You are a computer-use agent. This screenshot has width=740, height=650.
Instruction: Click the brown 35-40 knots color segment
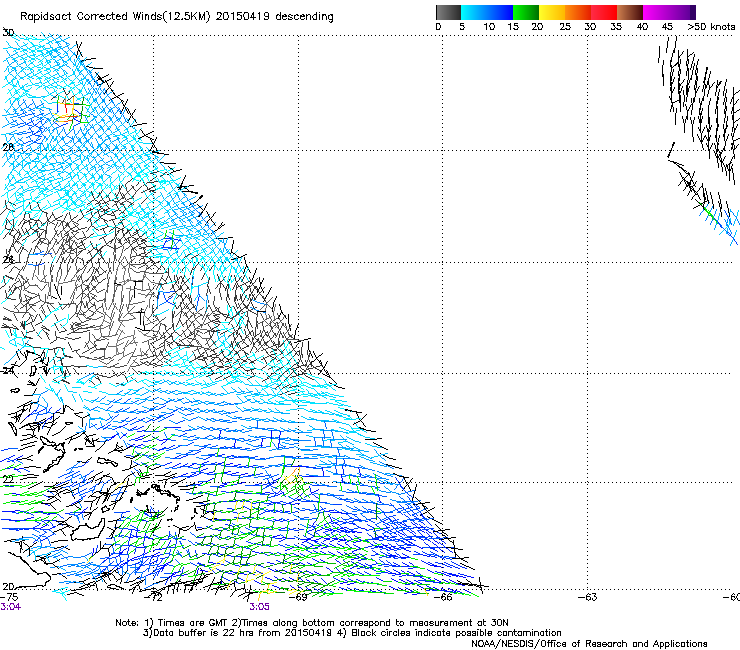[x=630, y=12]
